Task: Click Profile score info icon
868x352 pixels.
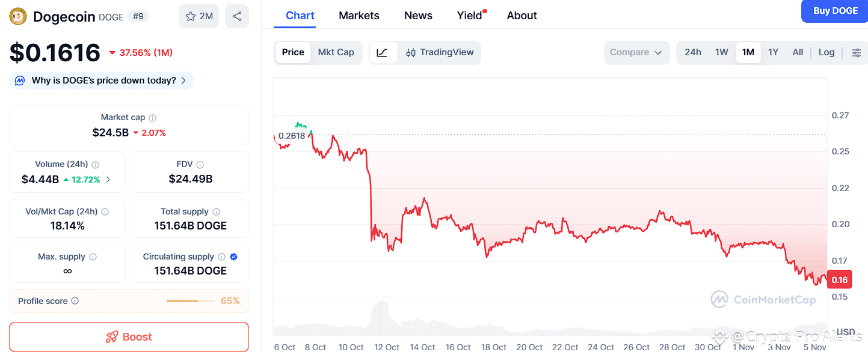Action: [x=75, y=301]
